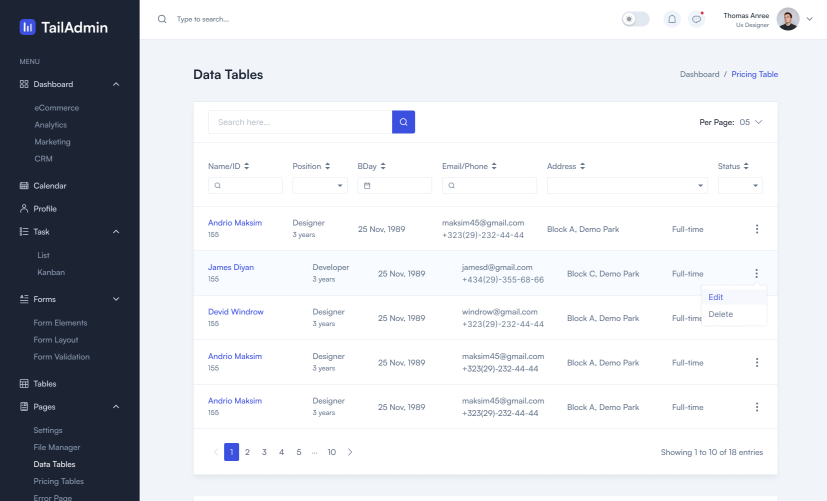Open James Diyan name link

click(x=231, y=267)
